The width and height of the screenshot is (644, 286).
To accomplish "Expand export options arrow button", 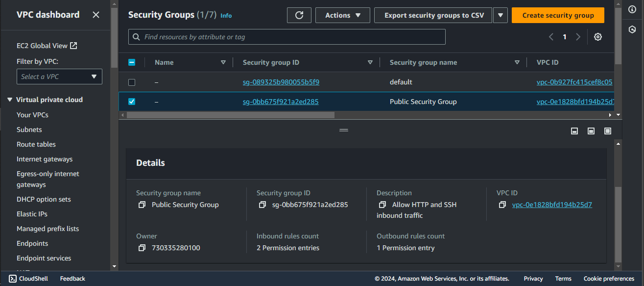I will click(x=500, y=15).
